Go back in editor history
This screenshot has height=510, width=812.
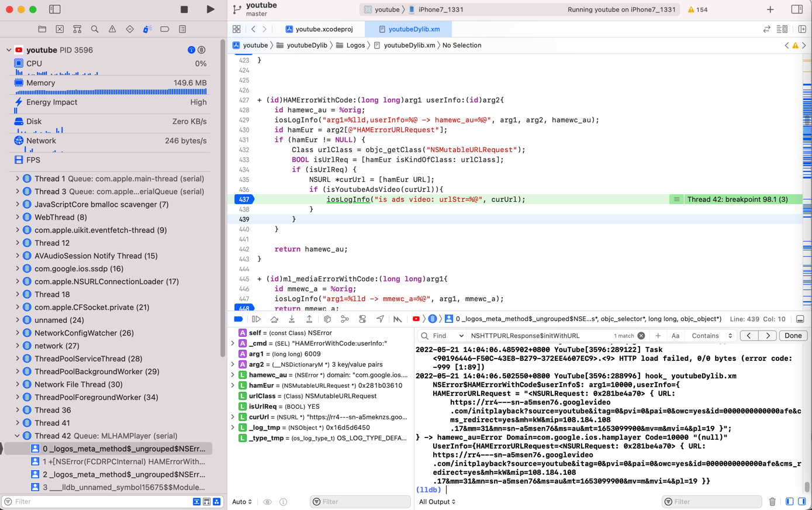coord(253,29)
